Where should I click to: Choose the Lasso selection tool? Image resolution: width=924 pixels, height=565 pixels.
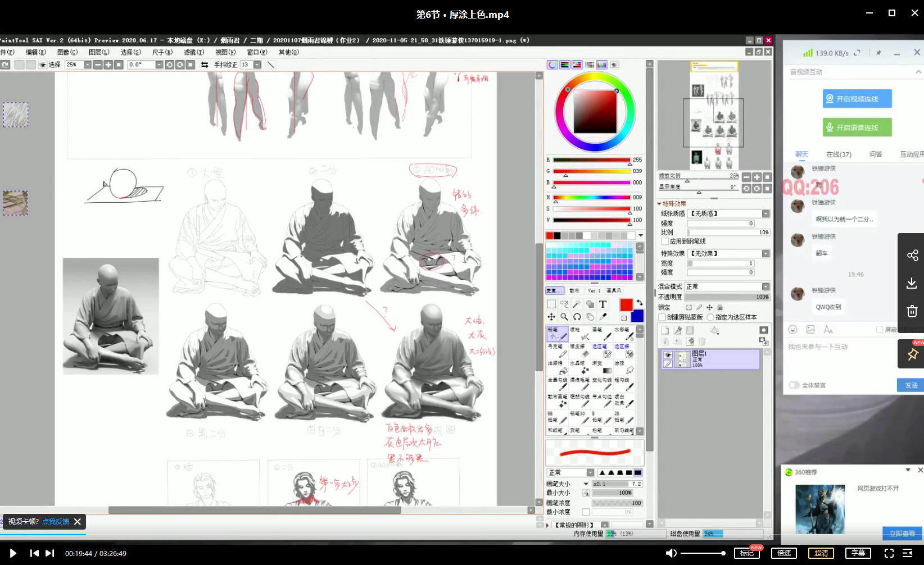564,304
